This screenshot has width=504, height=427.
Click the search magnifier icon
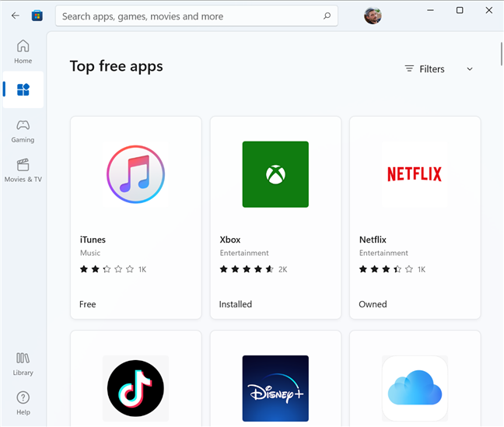tap(327, 16)
